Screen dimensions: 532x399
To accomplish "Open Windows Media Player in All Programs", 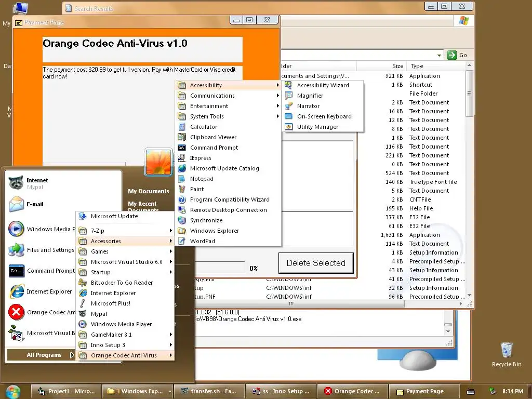I will click(125, 324).
